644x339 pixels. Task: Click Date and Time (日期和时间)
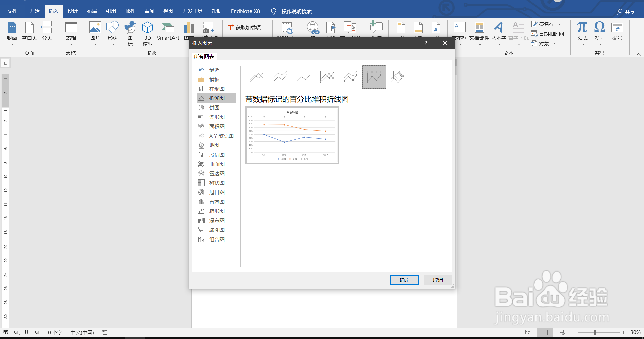tap(548, 34)
